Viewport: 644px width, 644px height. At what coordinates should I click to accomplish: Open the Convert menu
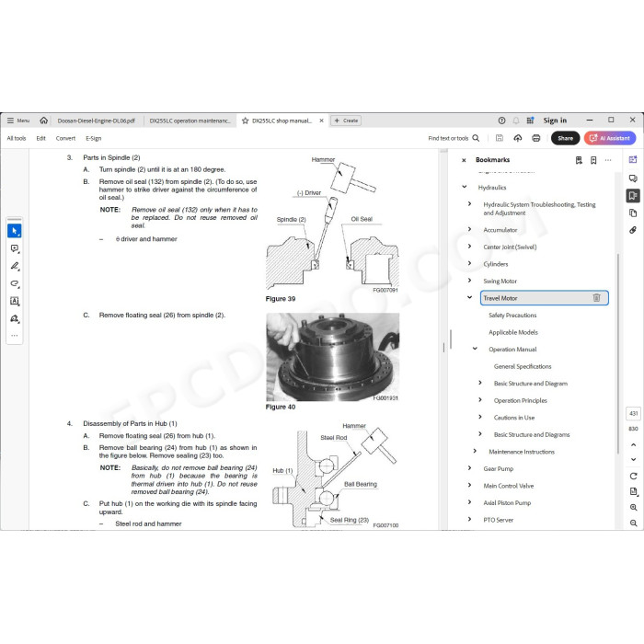click(65, 138)
